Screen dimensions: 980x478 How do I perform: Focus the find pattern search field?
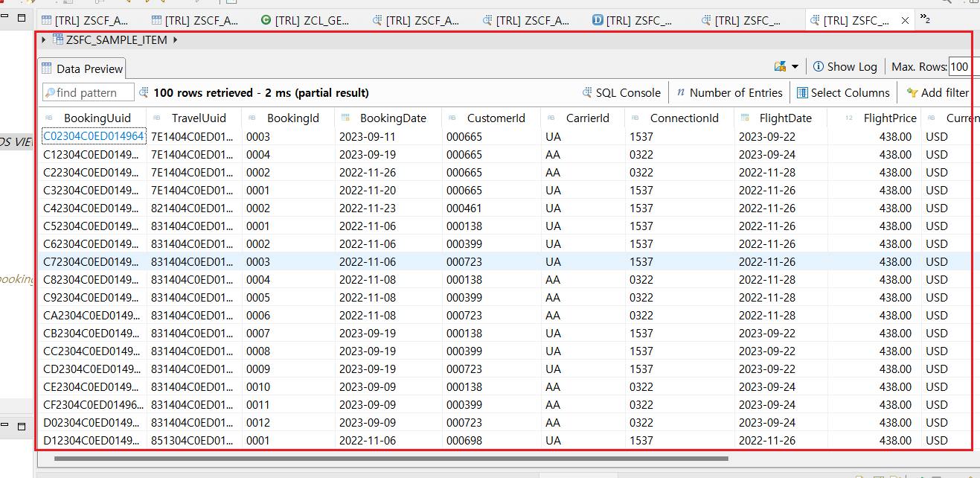coord(89,92)
